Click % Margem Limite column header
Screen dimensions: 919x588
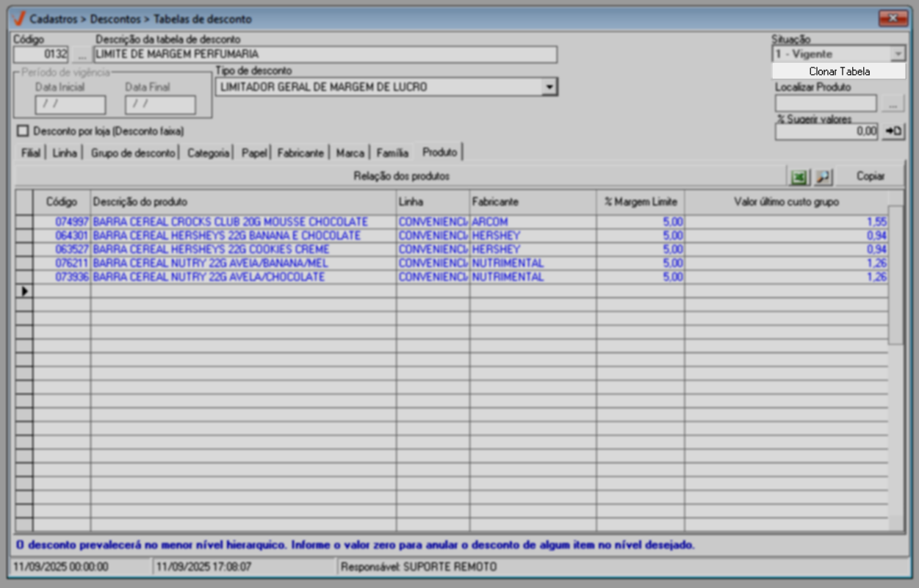(641, 202)
